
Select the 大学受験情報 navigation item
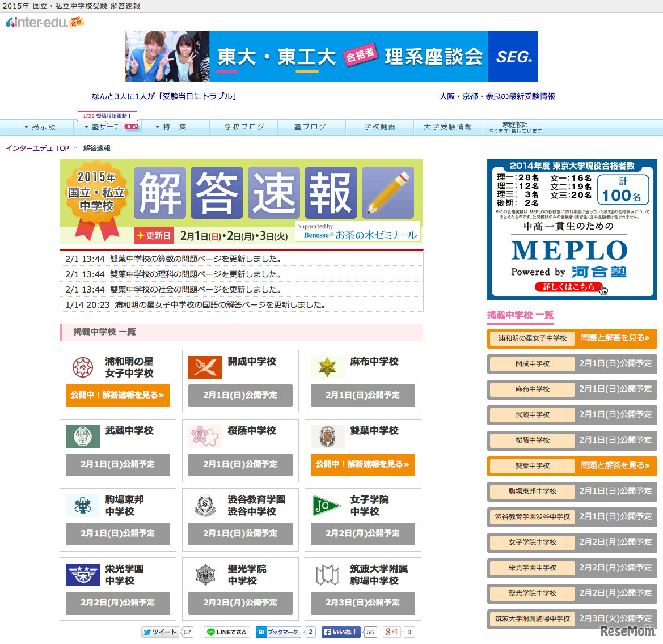[x=447, y=127]
